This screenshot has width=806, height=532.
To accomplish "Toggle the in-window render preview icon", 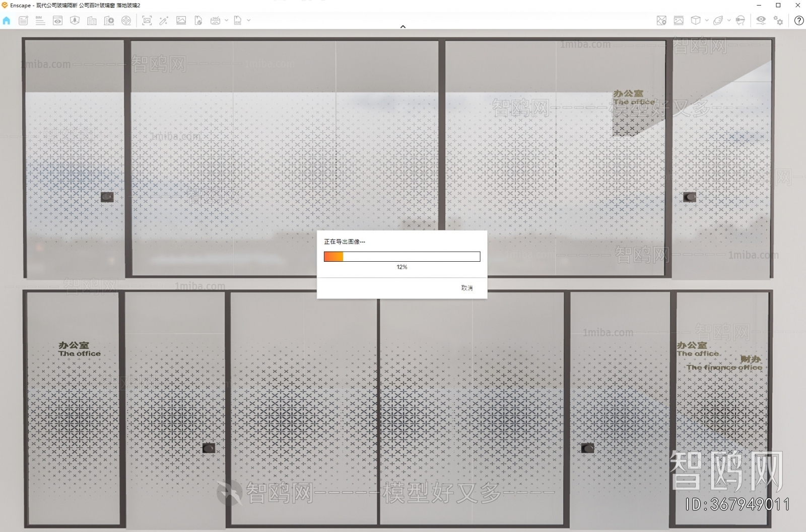I will pos(679,21).
